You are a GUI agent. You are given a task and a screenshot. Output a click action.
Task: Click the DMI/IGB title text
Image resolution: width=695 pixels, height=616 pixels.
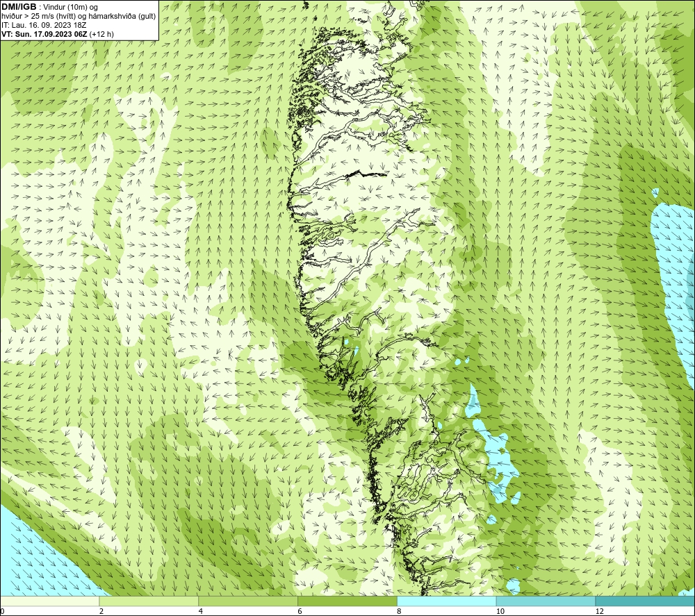click(x=19, y=7)
